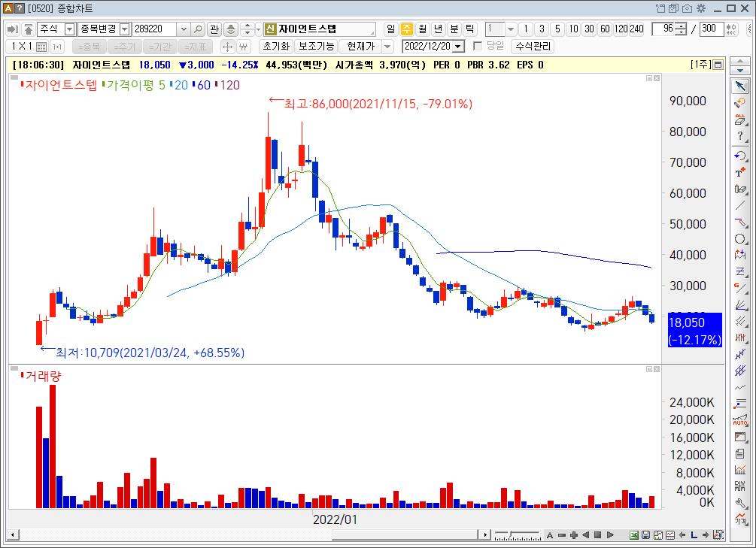The height and width of the screenshot is (548, 756).
Task: Click the 관 (watchlist) button
Action: coord(214,29)
